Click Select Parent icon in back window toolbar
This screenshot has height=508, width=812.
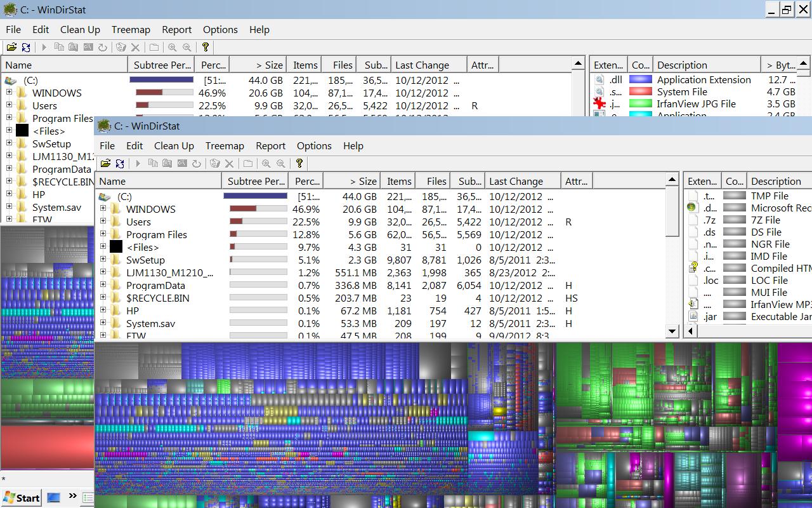[x=154, y=47]
